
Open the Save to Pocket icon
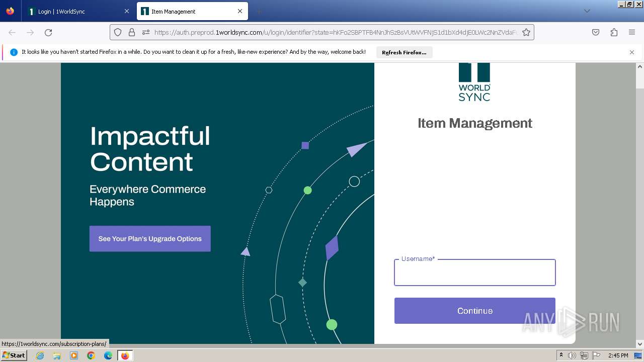(x=596, y=32)
